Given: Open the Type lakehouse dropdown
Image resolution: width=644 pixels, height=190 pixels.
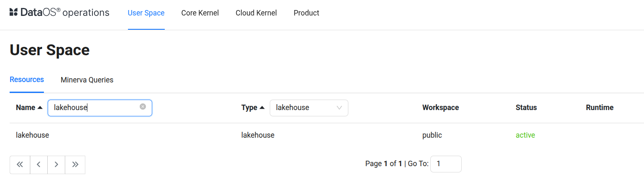Looking at the screenshot, I should (x=309, y=108).
